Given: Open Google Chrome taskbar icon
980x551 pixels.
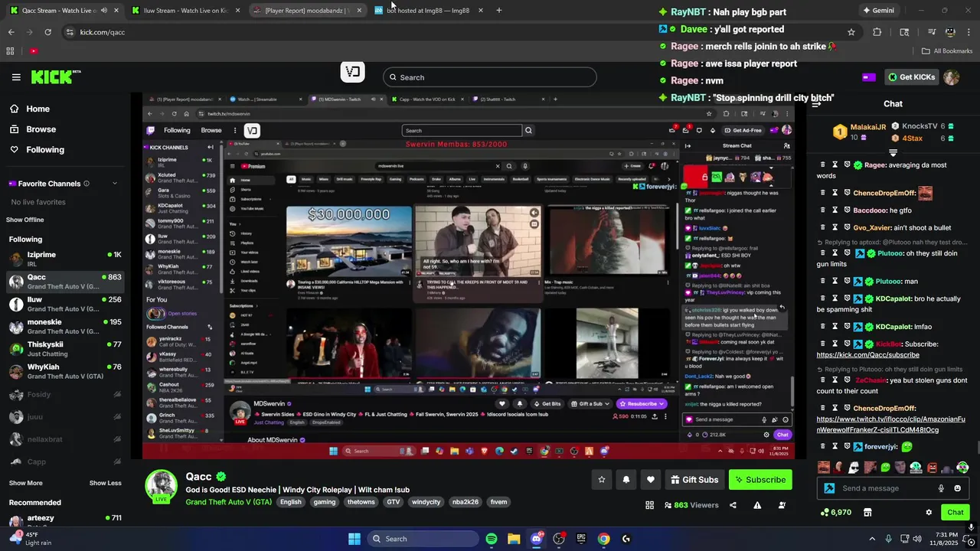Looking at the screenshot, I should pos(604,539).
